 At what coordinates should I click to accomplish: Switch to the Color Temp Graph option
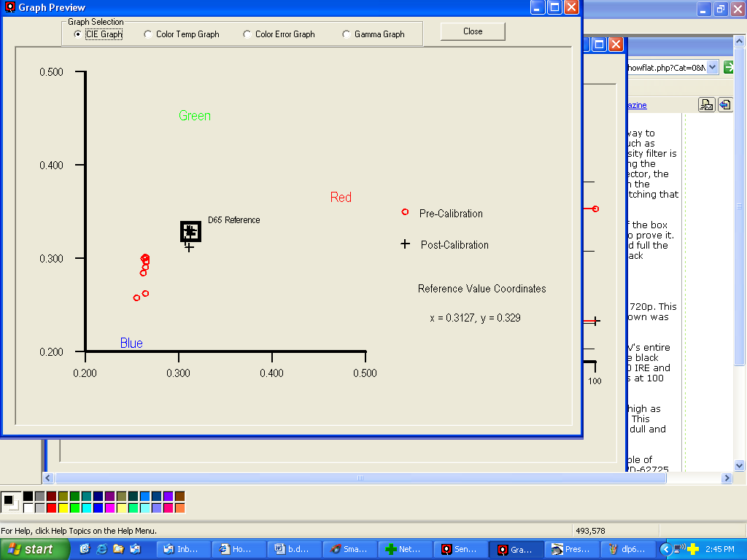coord(148,34)
